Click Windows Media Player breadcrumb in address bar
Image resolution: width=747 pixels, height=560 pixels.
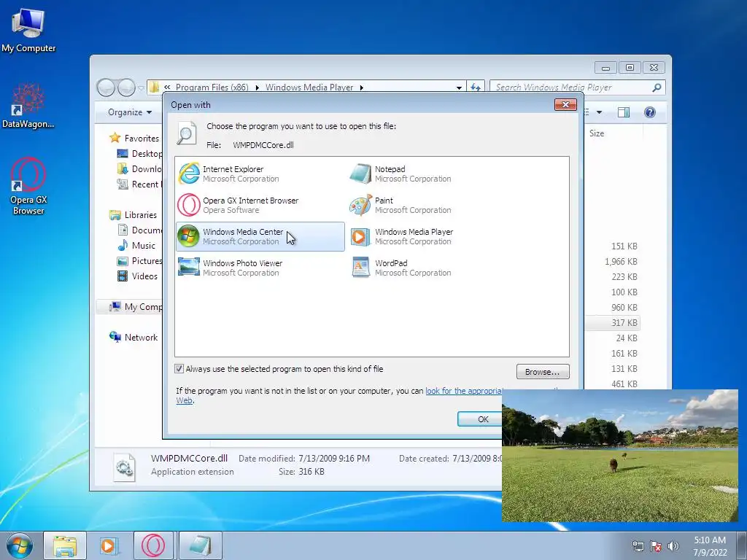click(x=309, y=87)
